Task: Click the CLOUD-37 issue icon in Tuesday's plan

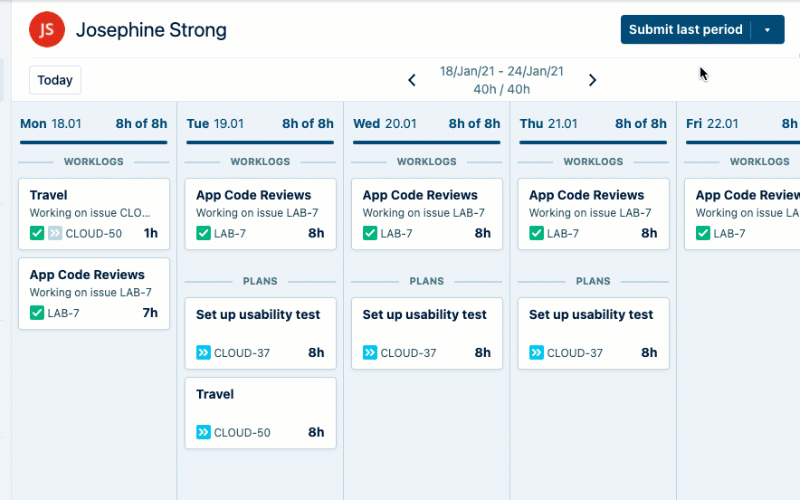Action: click(x=203, y=353)
